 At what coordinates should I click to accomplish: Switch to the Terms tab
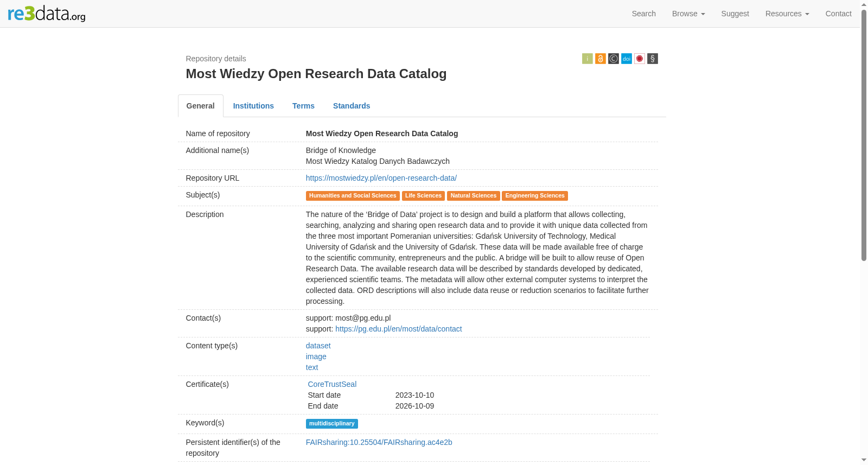coord(303,106)
